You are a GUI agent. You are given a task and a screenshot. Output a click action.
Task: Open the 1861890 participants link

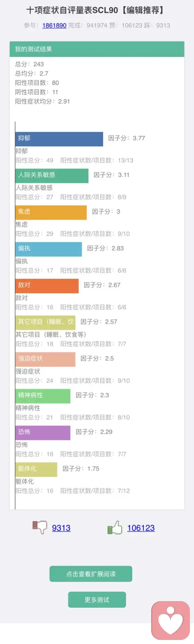(x=54, y=25)
